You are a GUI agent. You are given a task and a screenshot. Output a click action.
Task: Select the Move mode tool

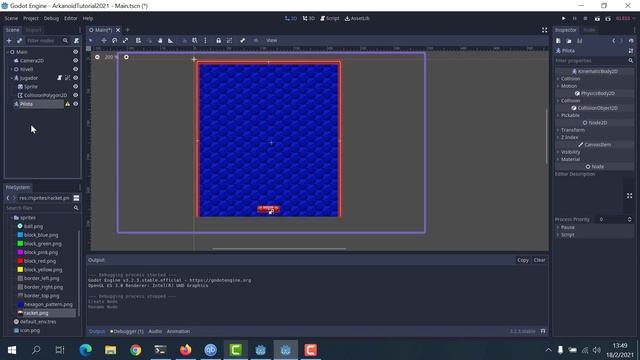[x=104, y=40]
